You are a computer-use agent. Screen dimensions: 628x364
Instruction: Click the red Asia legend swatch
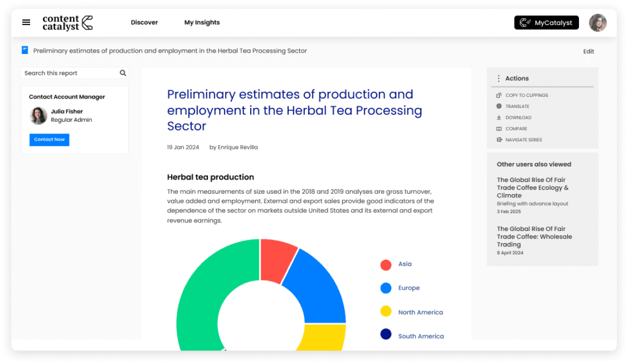coord(386,265)
